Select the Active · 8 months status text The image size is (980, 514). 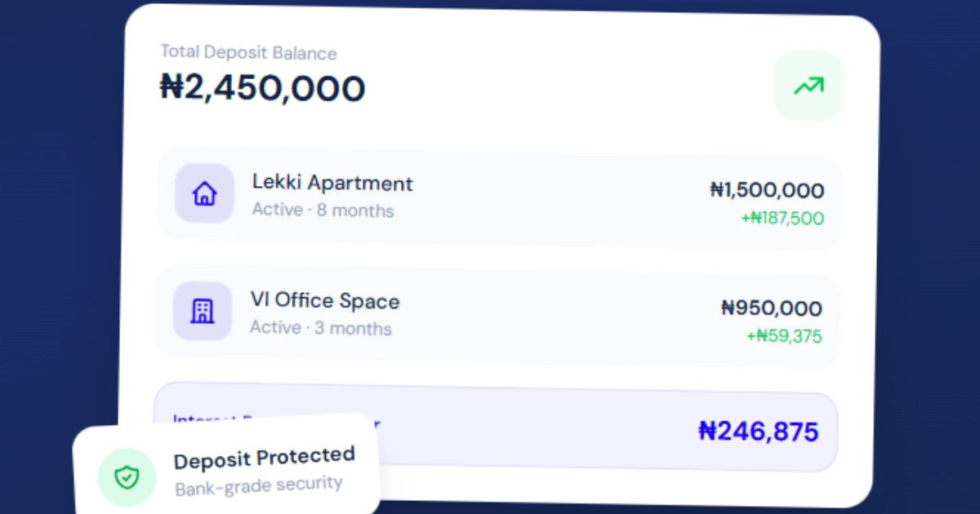[321, 210]
